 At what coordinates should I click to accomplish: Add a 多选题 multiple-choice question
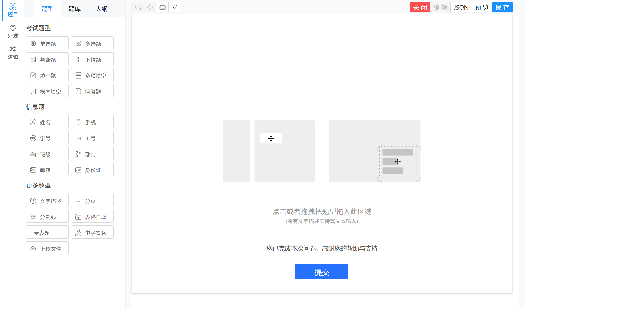[92, 43]
